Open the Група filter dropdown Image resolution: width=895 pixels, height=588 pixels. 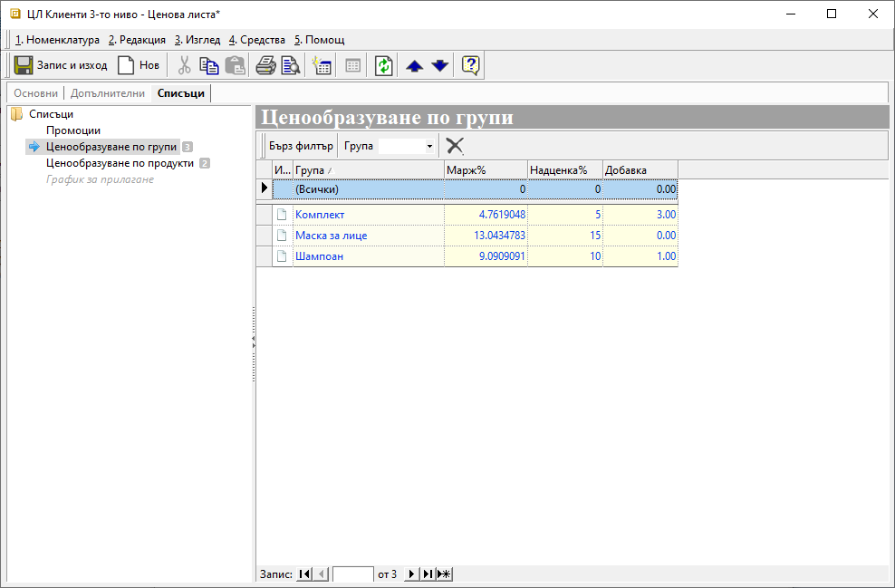[x=428, y=146]
